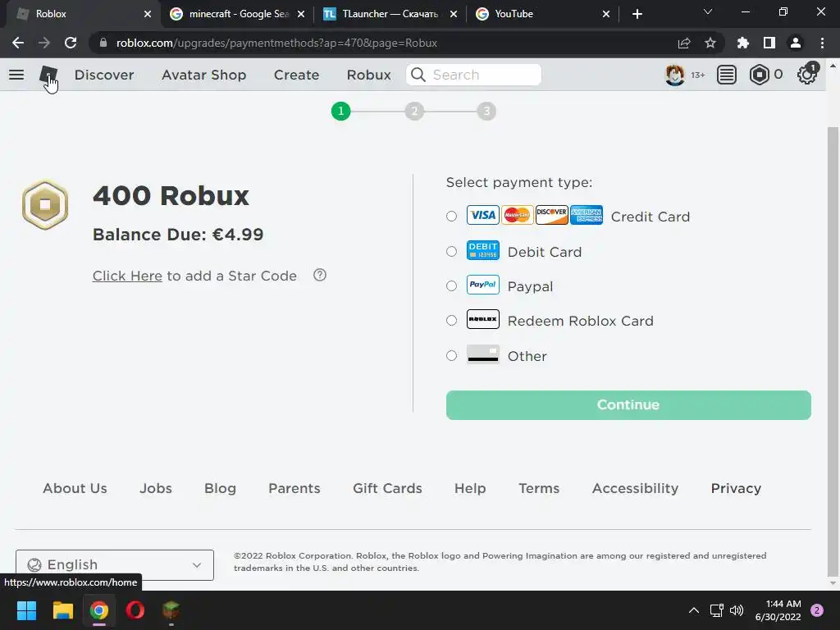Show hidden system tray icons

(694, 610)
